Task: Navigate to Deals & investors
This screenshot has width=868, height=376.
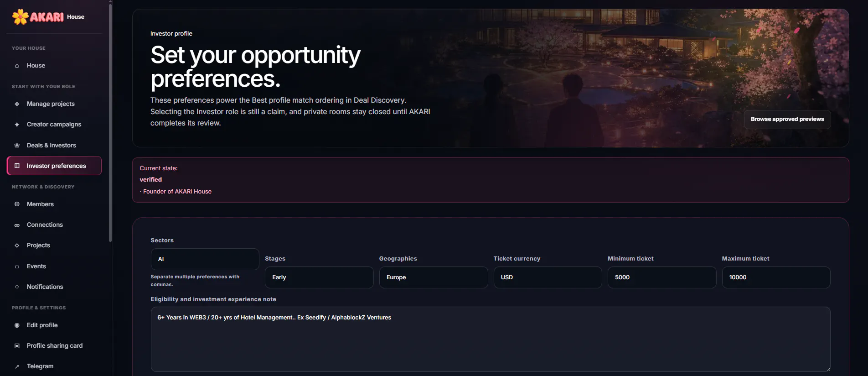Action: point(54,146)
